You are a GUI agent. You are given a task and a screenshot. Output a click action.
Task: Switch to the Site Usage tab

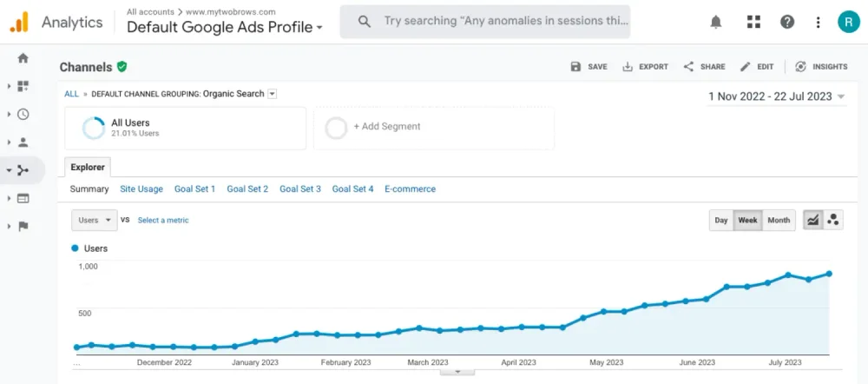(141, 189)
